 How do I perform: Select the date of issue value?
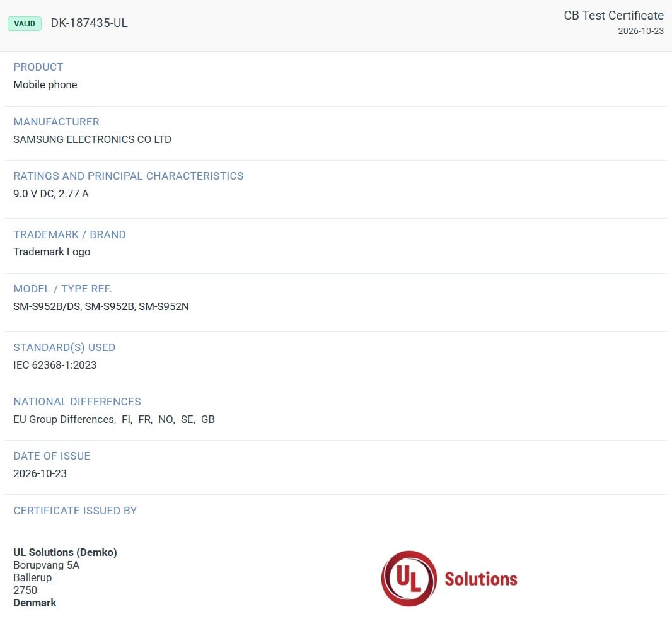[x=40, y=473]
